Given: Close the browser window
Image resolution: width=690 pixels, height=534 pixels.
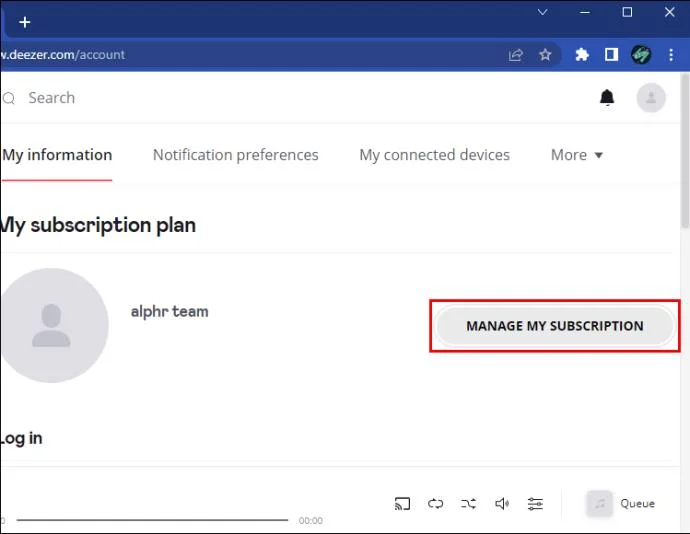Looking at the screenshot, I should 669,12.
